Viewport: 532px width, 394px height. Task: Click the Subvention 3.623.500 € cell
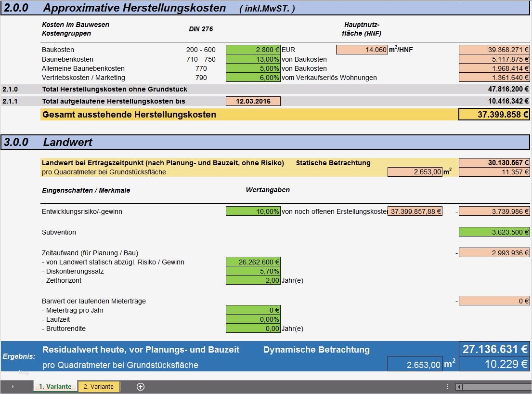[x=494, y=232]
